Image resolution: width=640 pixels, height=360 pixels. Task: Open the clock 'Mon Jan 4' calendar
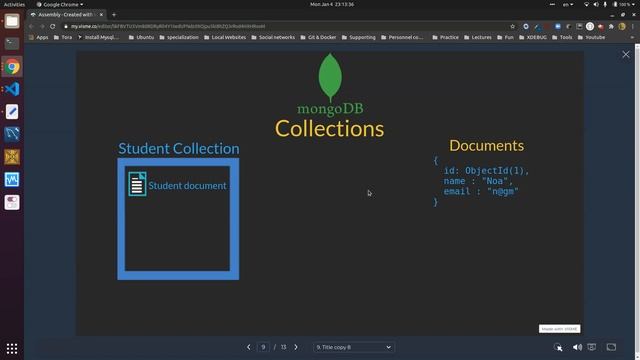pyautogui.click(x=332, y=4)
